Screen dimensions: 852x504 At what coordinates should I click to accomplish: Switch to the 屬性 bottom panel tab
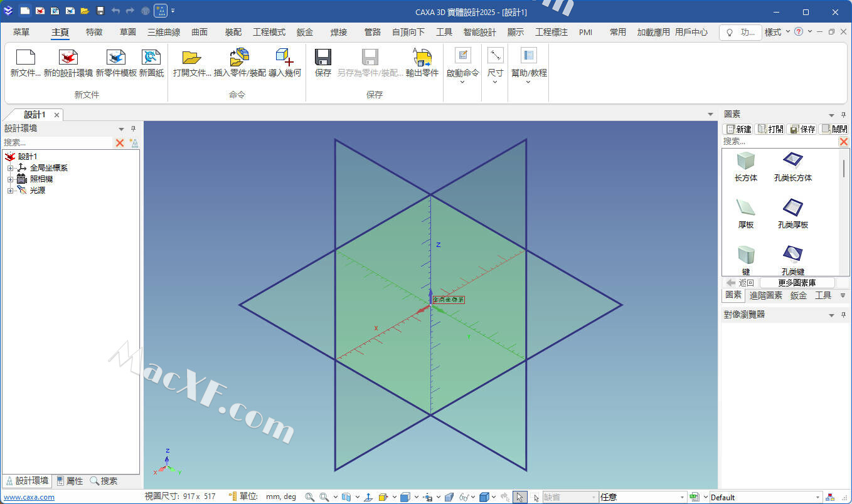point(70,481)
